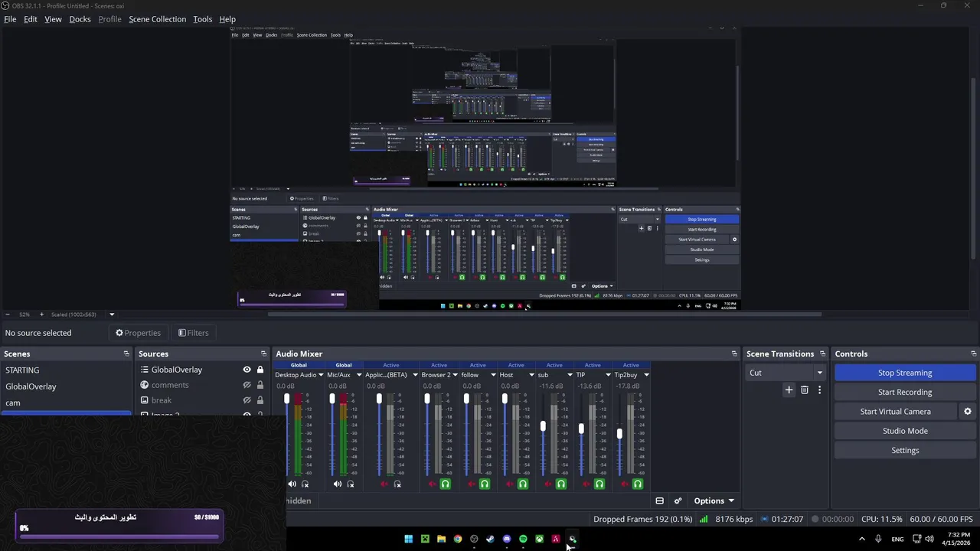
Task: Click the TIP channel volume fader
Action: click(x=581, y=429)
